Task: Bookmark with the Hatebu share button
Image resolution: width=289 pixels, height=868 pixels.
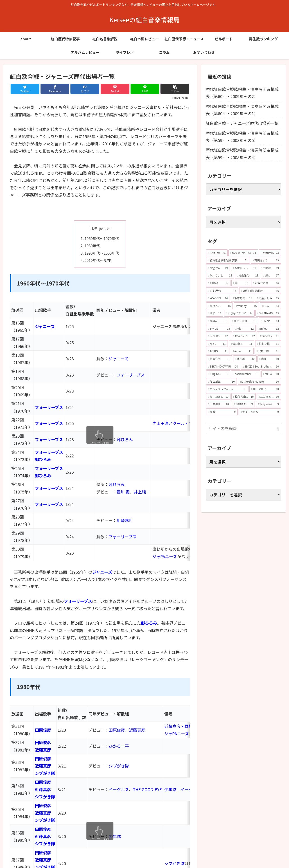Action: [x=85, y=89]
